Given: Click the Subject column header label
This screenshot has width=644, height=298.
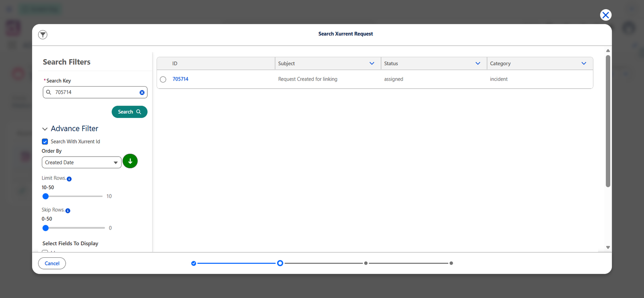Looking at the screenshot, I should click(x=286, y=64).
